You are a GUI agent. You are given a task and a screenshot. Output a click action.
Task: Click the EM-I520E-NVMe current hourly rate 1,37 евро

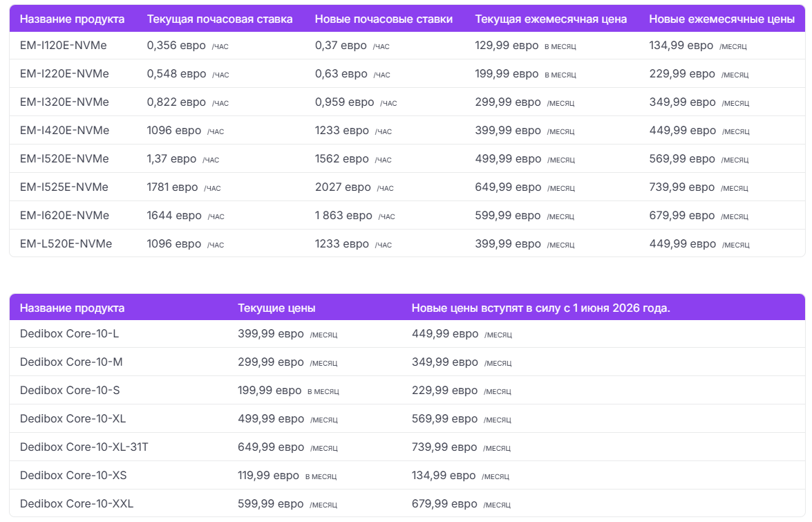click(x=171, y=159)
